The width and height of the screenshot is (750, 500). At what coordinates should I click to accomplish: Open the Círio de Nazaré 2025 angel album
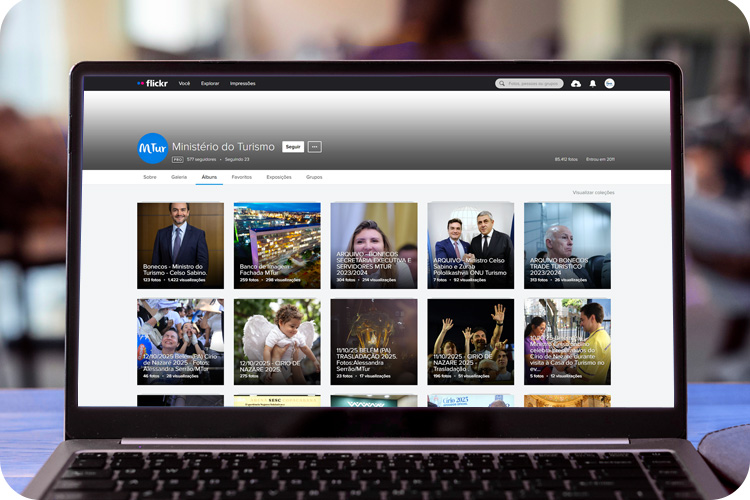click(277, 341)
